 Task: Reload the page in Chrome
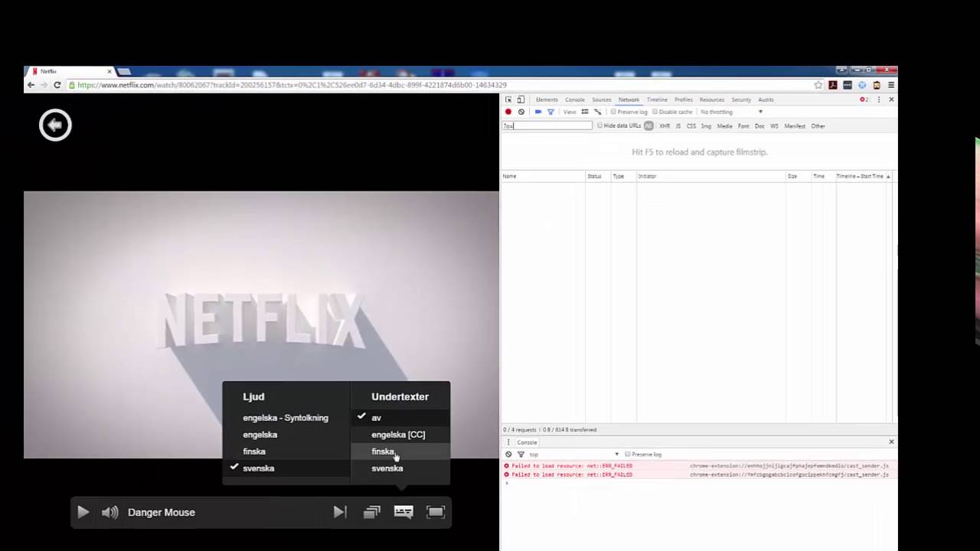click(57, 85)
